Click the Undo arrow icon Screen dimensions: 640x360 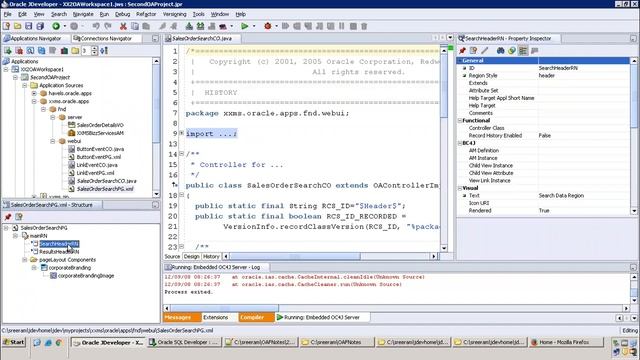coord(96,26)
